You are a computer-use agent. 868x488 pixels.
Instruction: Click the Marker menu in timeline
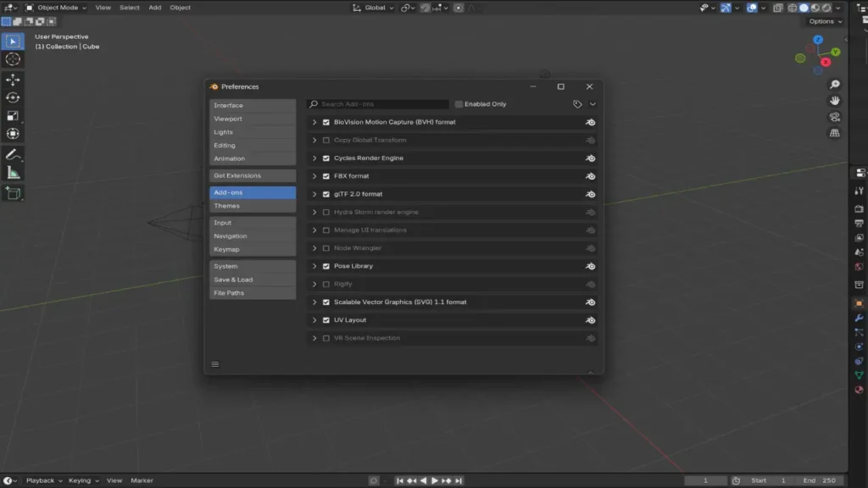[142, 480]
